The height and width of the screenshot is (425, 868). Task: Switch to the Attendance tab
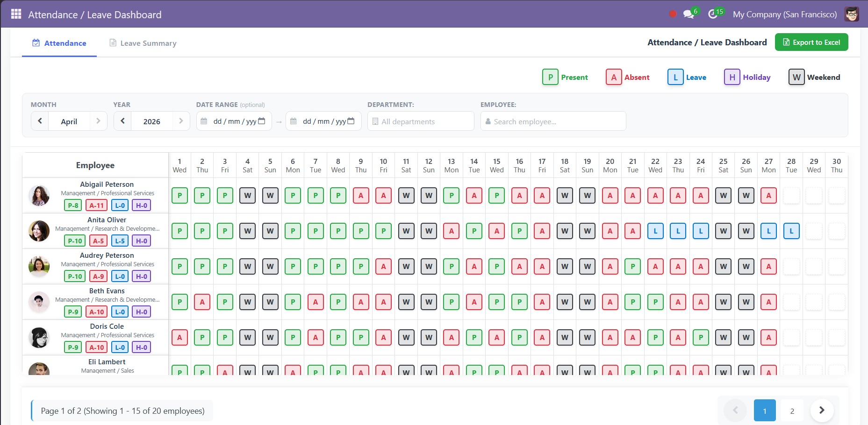(x=59, y=43)
